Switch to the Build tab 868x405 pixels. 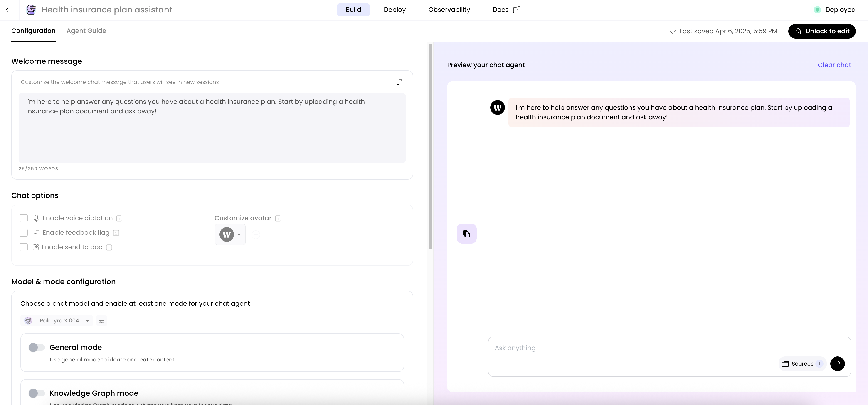click(x=353, y=10)
